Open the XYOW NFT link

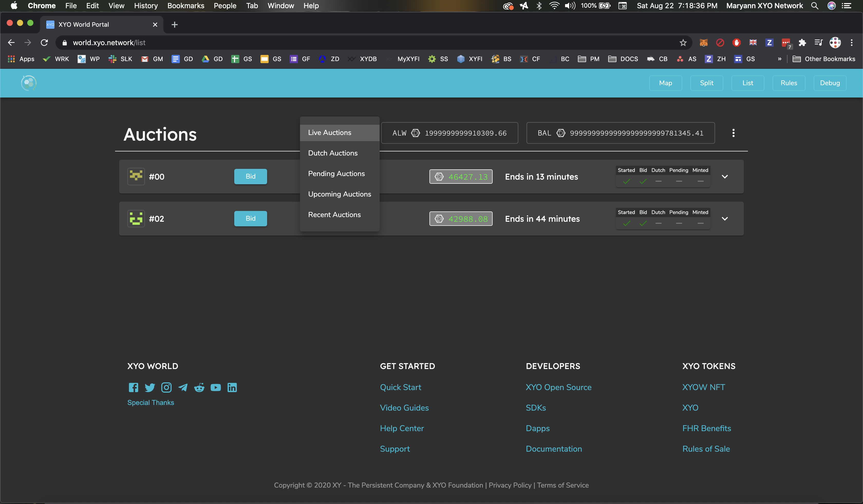click(703, 387)
